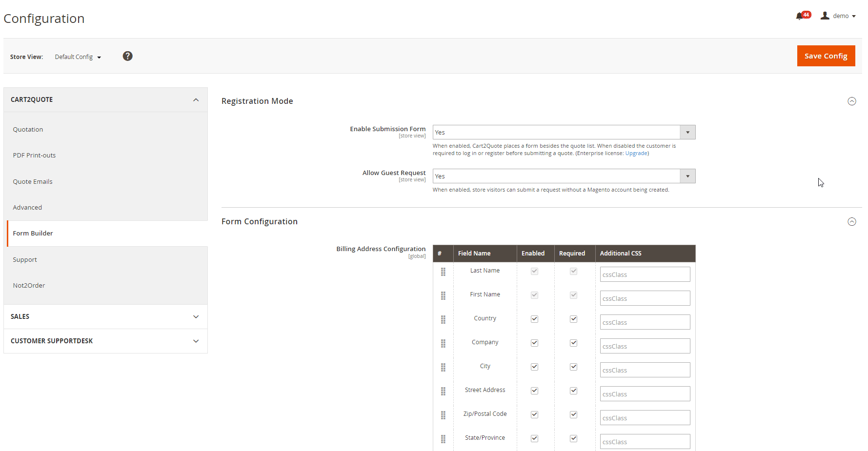Click the cssClass field for City

tap(645, 370)
